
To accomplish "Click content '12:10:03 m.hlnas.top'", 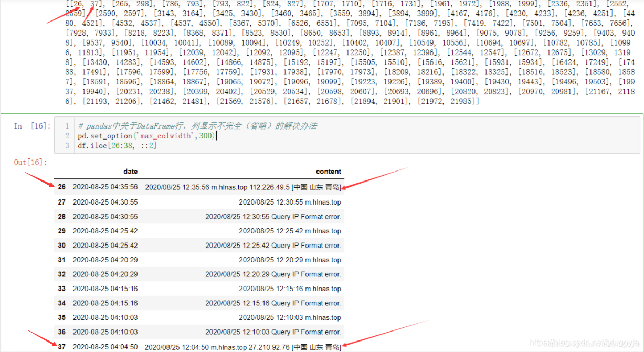I will (x=290, y=317).
